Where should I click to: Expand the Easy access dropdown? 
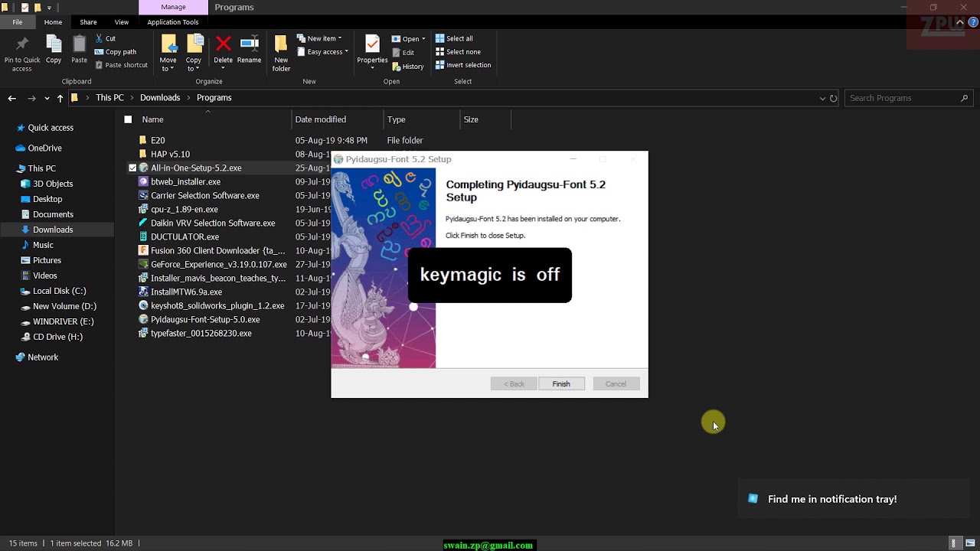[322, 52]
